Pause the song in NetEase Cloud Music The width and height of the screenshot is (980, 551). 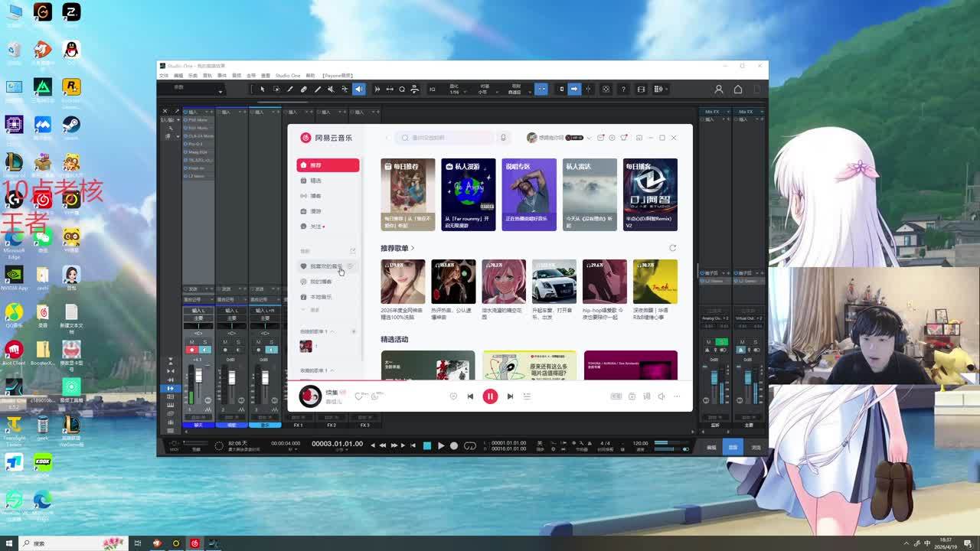490,396
